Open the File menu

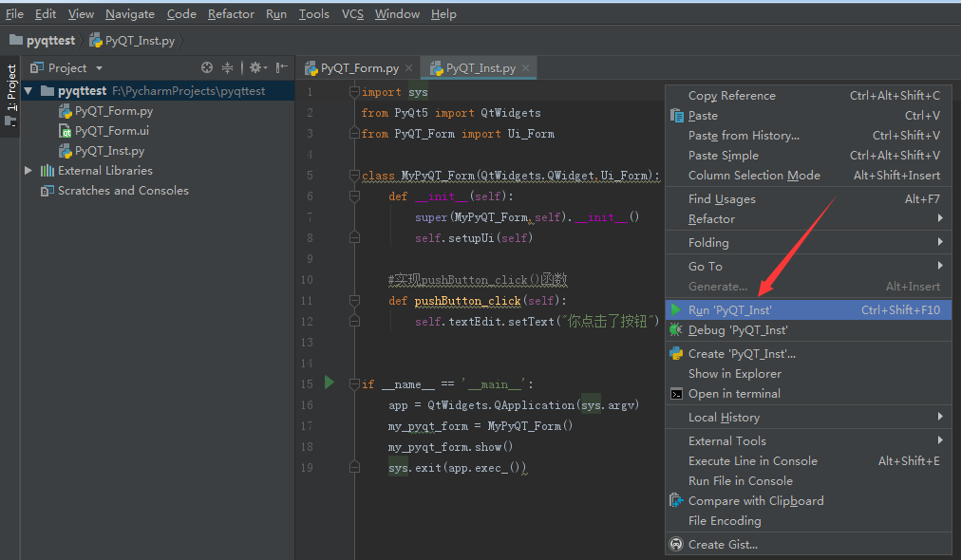tap(14, 13)
